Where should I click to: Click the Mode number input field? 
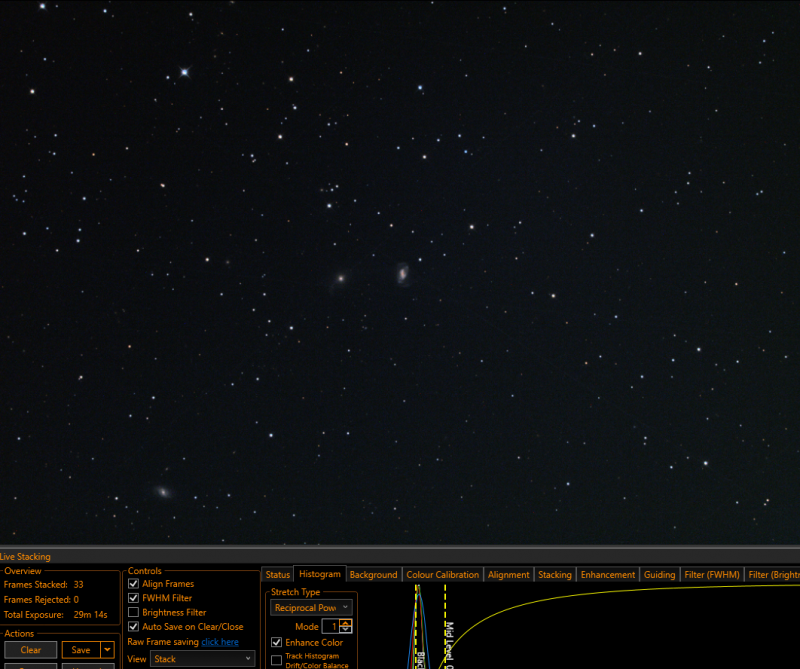pos(331,626)
